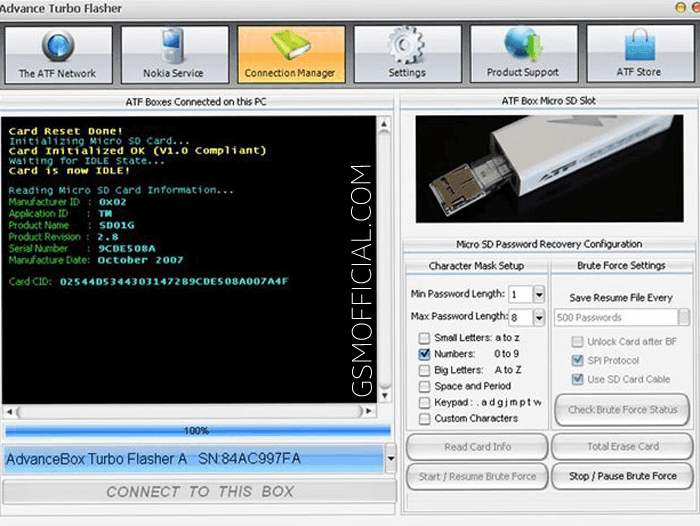The width and height of the screenshot is (700, 526).
Task: Uncheck the Numbers 0 to 9 checkbox
Action: [x=425, y=354]
